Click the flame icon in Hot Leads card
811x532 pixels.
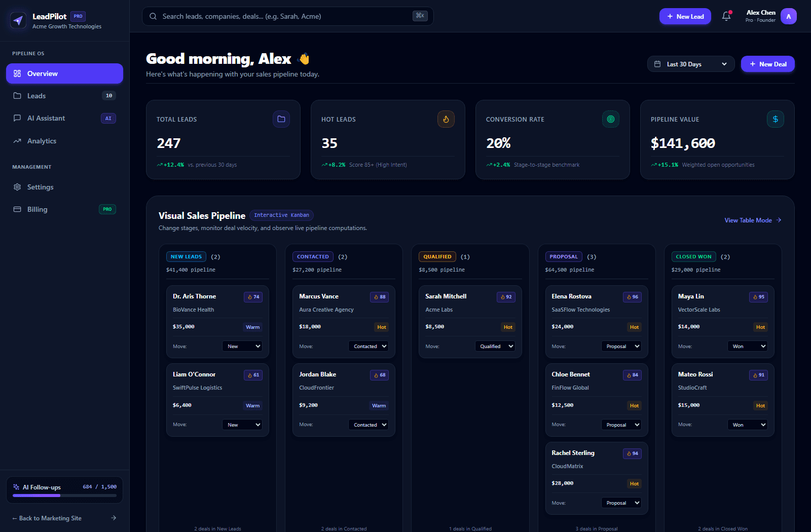pyautogui.click(x=446, y=119)
